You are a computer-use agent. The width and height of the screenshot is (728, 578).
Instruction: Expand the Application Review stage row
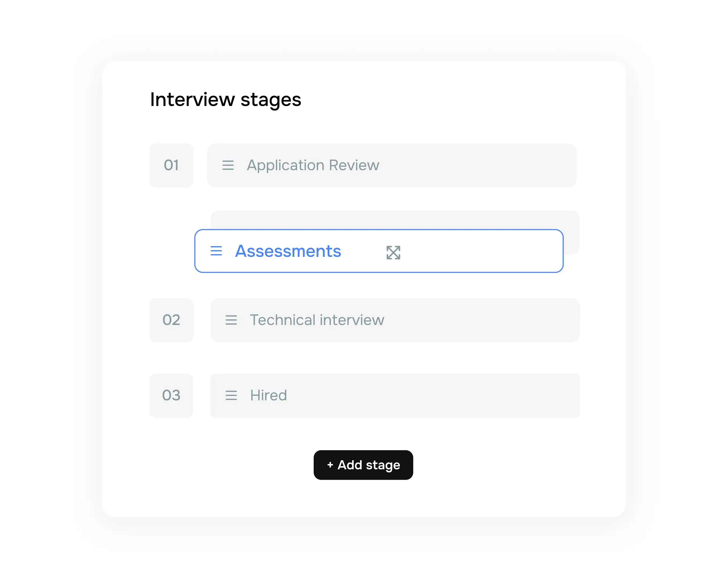391,165
